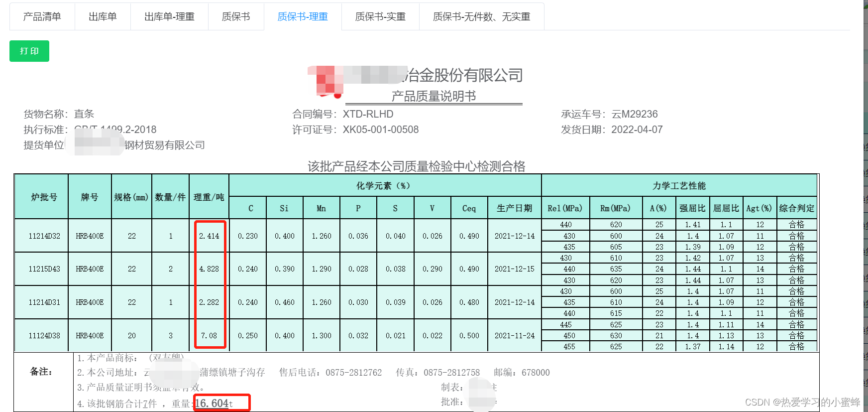This screenshot has height=412, width=868.
Task: Click the postal code 678000
Action: tap(536, 372)
